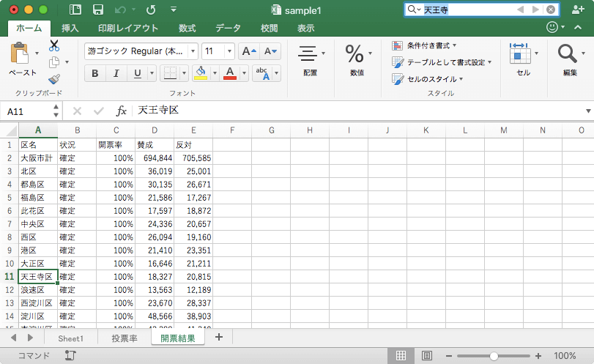Cancel formula entry with the X icon

[77, 111]
